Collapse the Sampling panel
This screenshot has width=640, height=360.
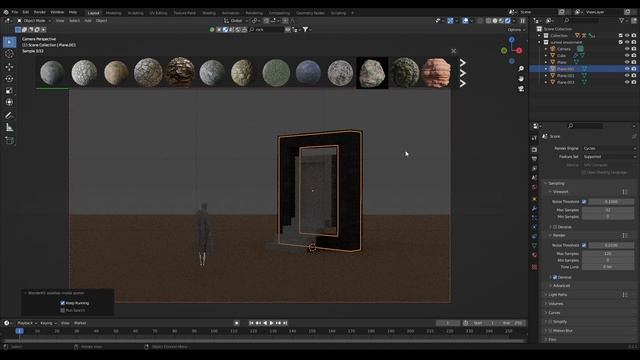pyautogui.click(x=556, y=183)
